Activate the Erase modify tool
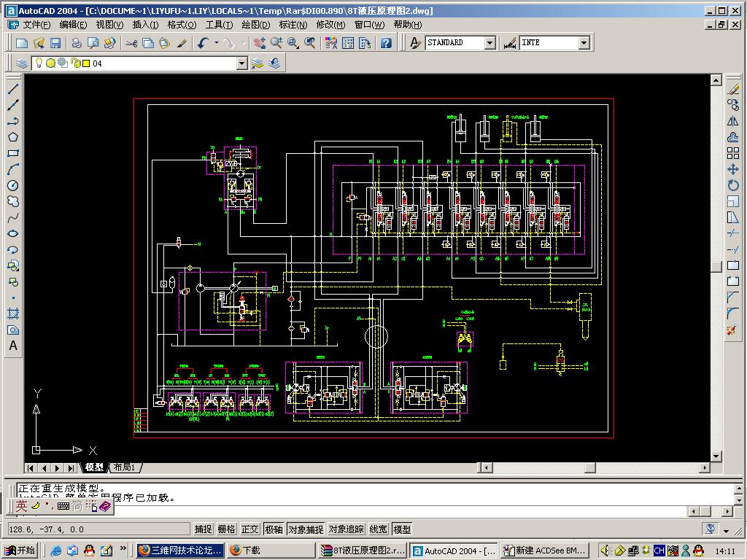The image size is (747, 560). [733, 89]
